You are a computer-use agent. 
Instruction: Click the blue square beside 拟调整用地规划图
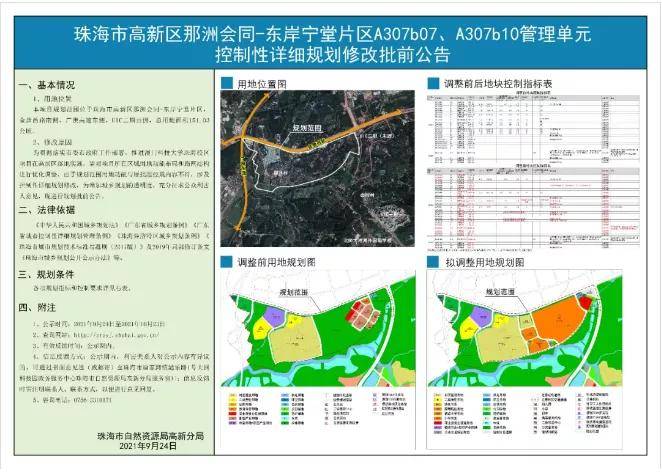click(433, 262)
